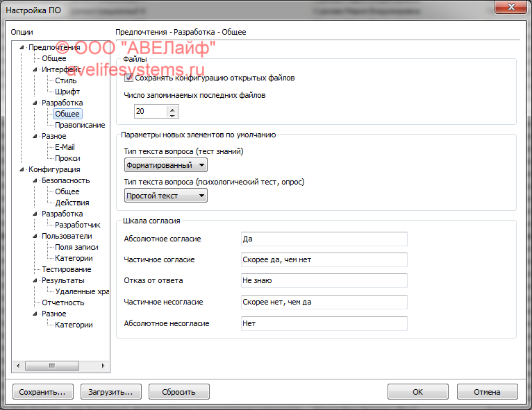Screen dimensions: 532x410
Task: Select 'Правописание' in options tree
Action: tap(80, 125)
